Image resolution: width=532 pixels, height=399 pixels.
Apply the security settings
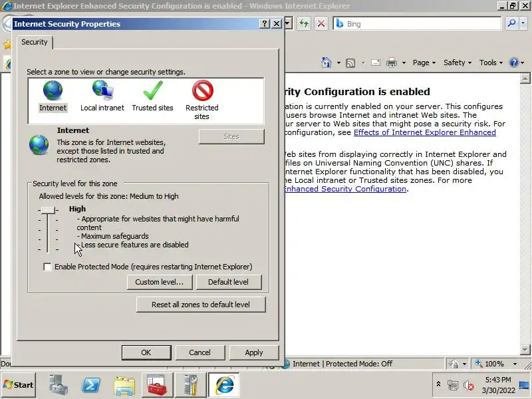coord(254,352)
